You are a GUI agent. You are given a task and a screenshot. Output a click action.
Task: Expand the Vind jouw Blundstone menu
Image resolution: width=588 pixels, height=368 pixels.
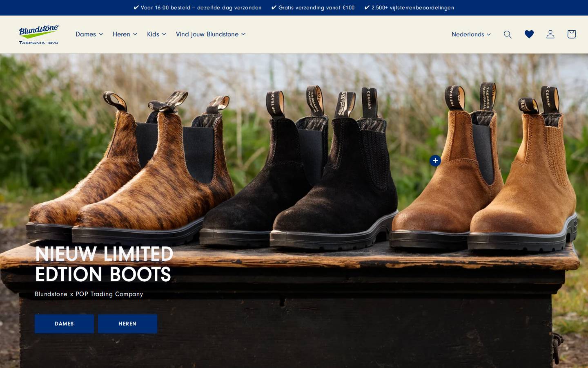[211, 34]
